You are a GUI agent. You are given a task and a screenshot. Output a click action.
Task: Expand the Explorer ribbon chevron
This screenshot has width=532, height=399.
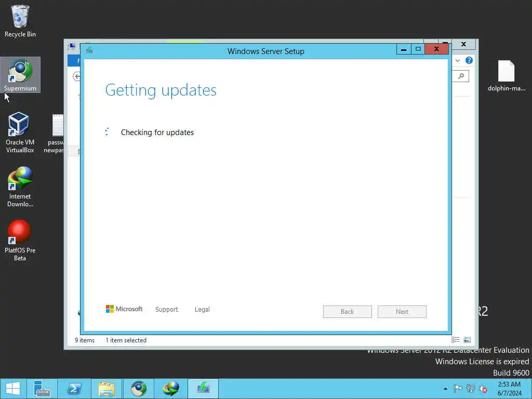[x=458, y=60]
